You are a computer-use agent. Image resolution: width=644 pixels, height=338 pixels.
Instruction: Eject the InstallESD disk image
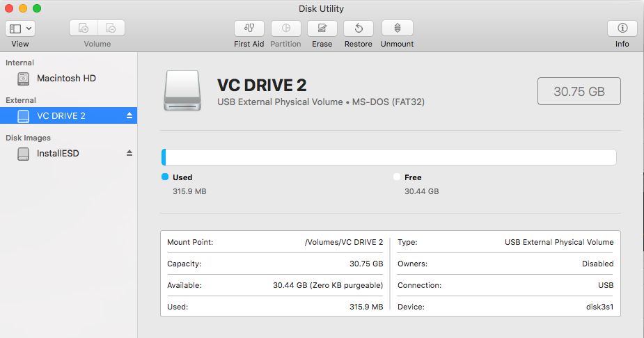tap(129, 153)
